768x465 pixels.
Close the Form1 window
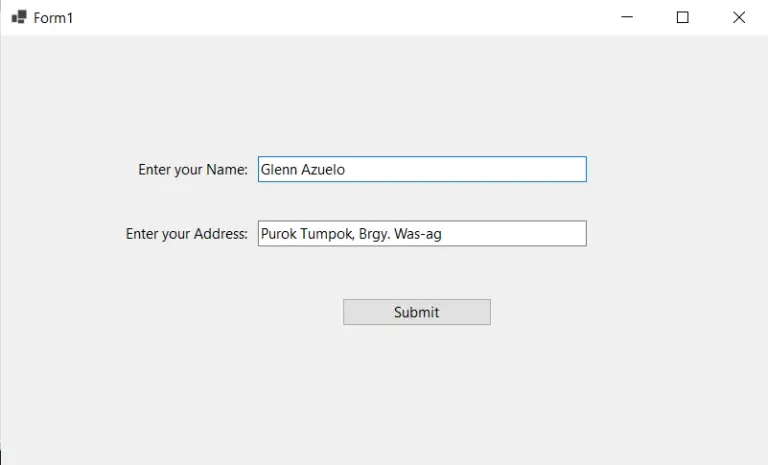[x=739, y=17]
